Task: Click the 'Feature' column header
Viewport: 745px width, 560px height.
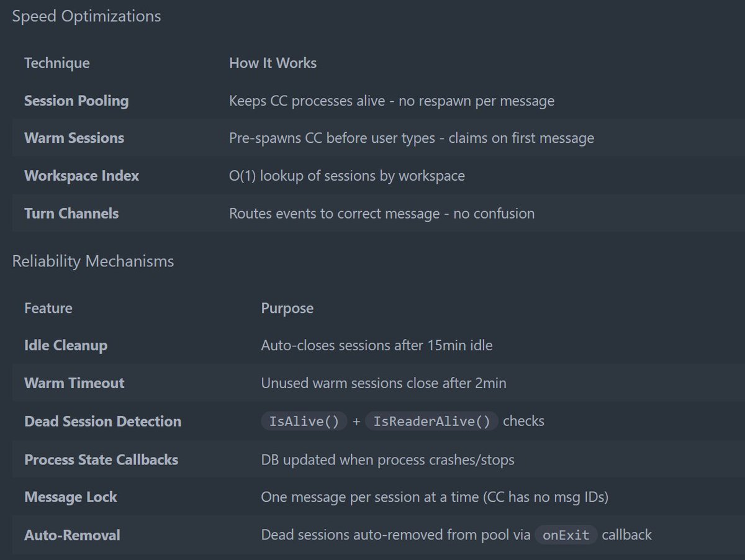Action: [x=48, y=308]
